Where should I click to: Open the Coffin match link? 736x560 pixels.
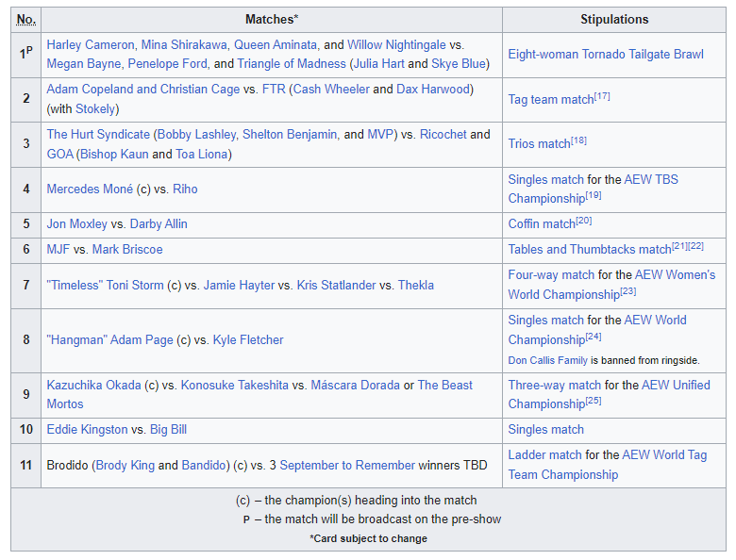click(x=542, y=223)
